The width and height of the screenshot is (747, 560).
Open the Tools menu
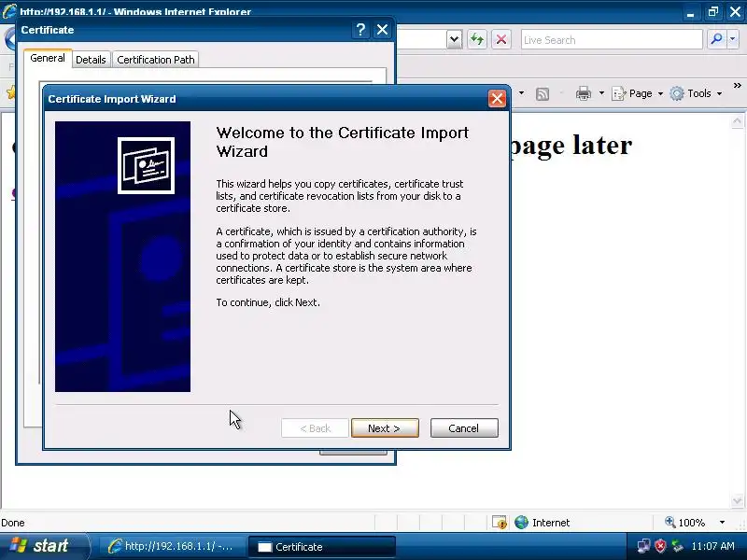click(696, 93)
